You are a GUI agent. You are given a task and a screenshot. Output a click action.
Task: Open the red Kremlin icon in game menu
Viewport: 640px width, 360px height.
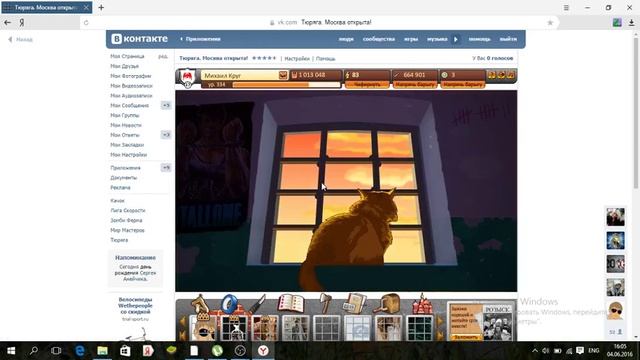pyautogui.click(x=422, y=304)
